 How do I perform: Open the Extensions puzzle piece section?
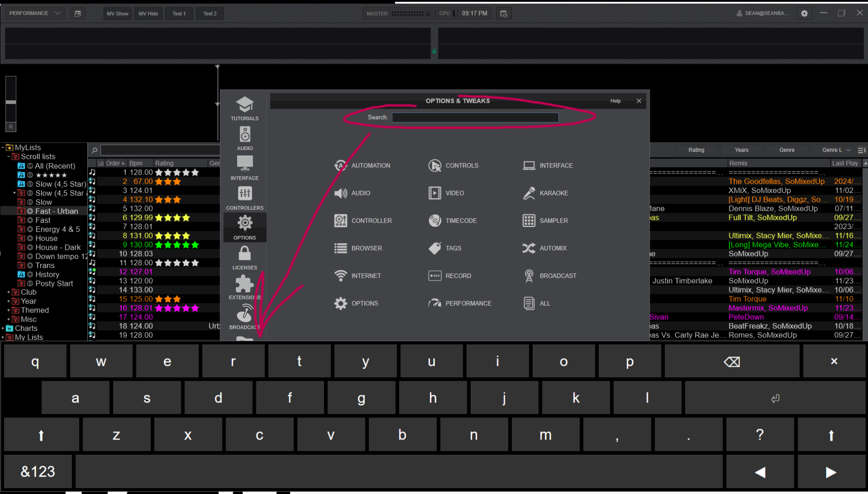(x=244, y=287)
